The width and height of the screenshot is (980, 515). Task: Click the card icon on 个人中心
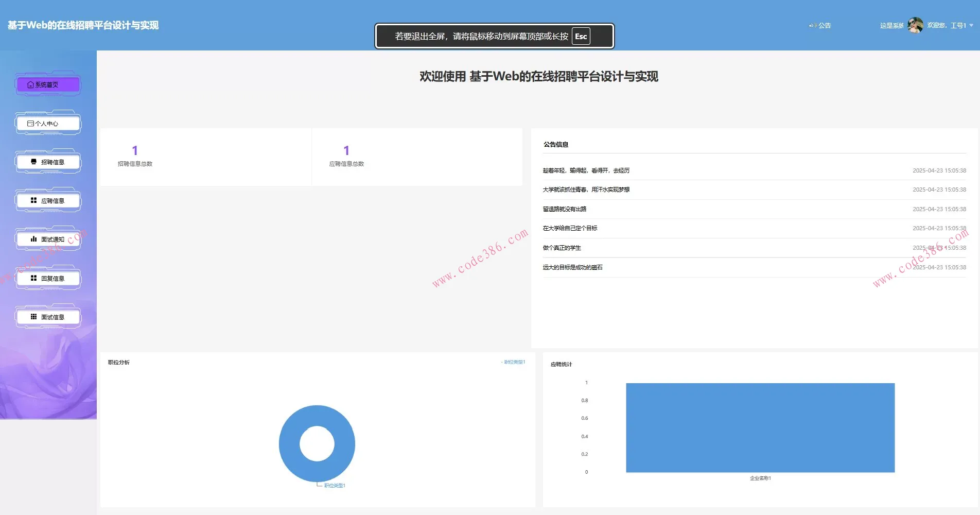pyautogui.click(x=30, y=124)
